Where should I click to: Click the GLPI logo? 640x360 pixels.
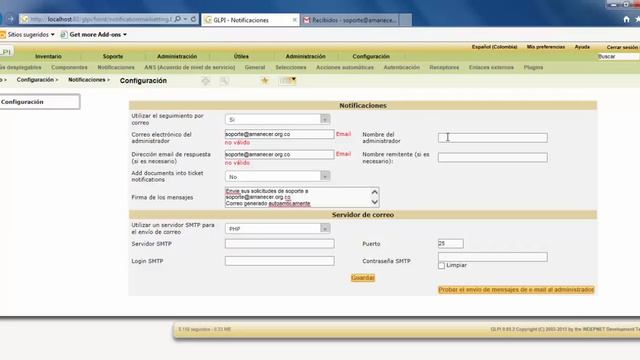[6, 52]
